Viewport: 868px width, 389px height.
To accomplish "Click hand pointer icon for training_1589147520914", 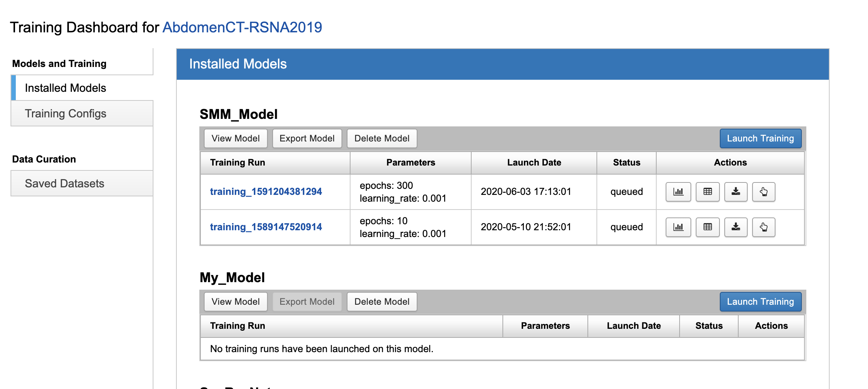I will 763,227.
